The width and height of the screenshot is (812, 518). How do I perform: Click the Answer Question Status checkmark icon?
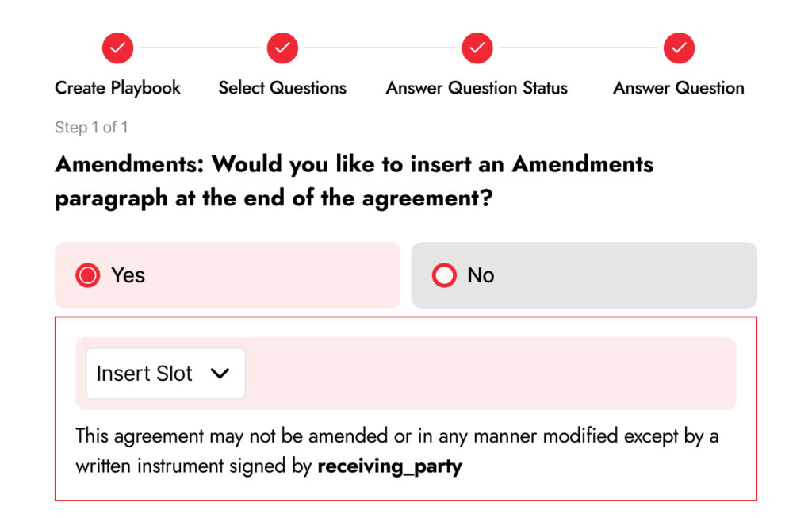click(x=477, y=48)
